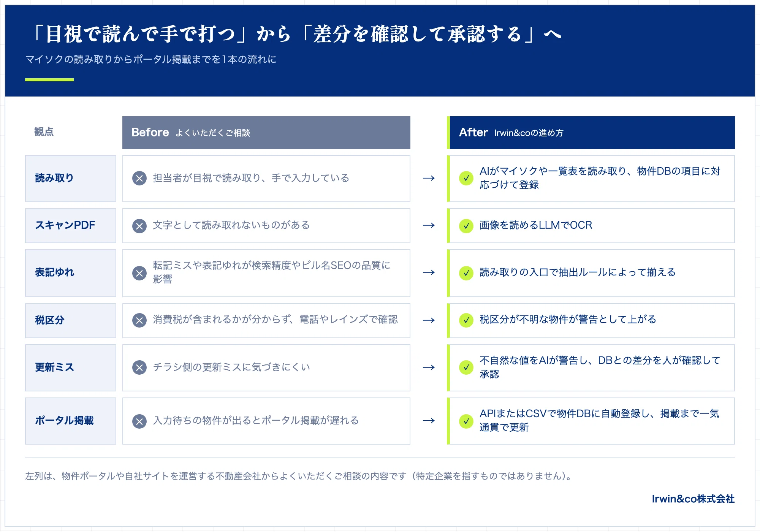Screen dimensions: 760x532
Task: Click the green check beside AIがマイソクや一覧表
Action: click(466, 178)
